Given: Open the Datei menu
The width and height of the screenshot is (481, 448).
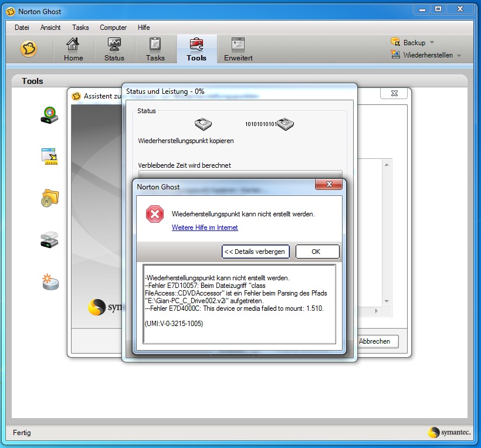Looking at the screenshot, I should tap(22, 28).
